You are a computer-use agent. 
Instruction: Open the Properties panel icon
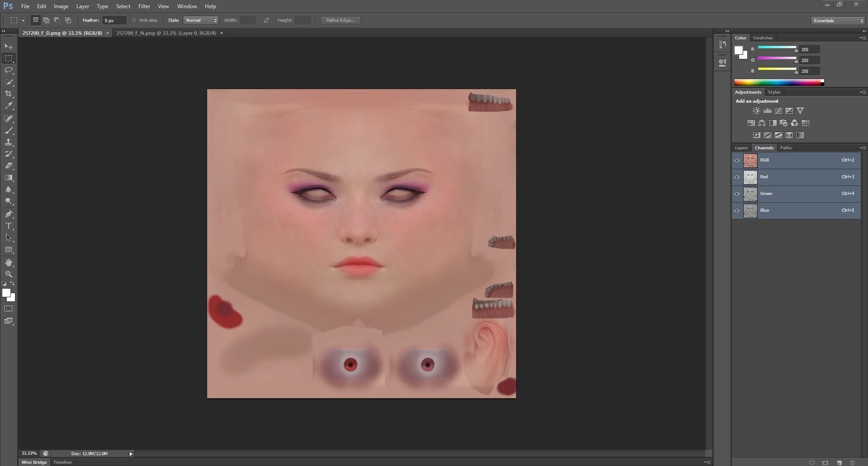pos(722,62)
